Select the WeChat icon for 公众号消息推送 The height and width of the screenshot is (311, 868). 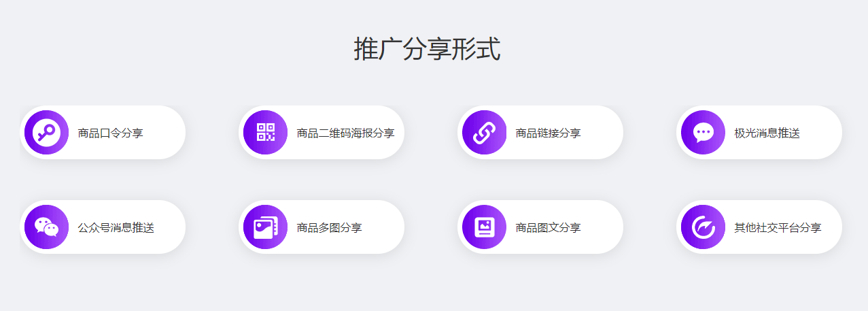46,227
